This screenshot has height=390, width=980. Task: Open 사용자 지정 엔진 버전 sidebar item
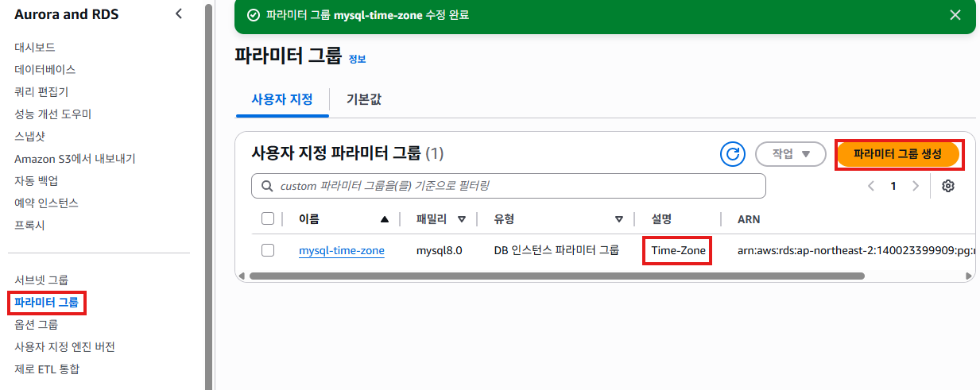[65, 347]
